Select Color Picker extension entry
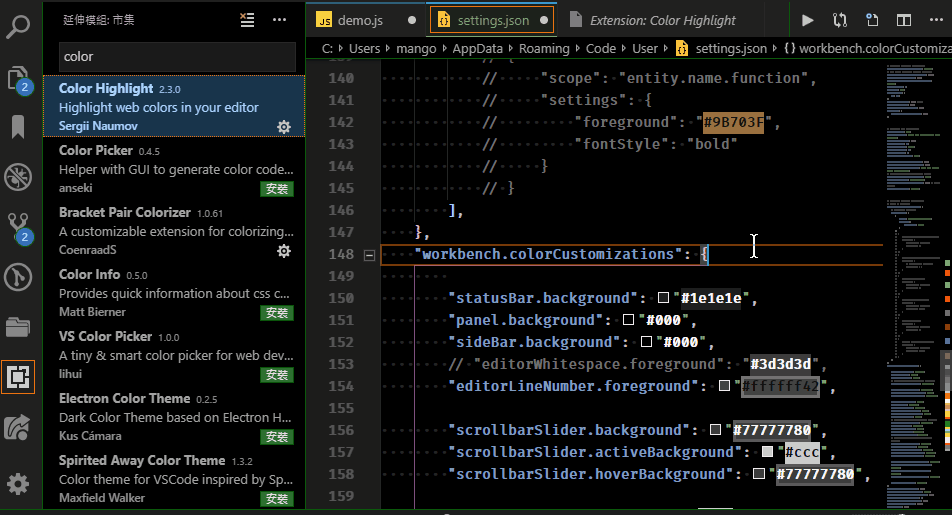 (174, 169)
